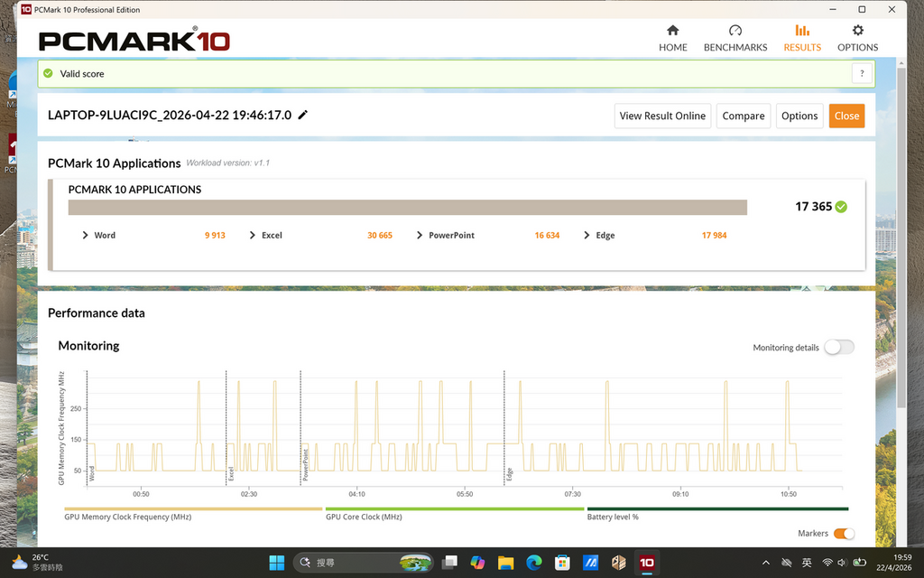Click the Valid score help question mark

tap(862, 74)
